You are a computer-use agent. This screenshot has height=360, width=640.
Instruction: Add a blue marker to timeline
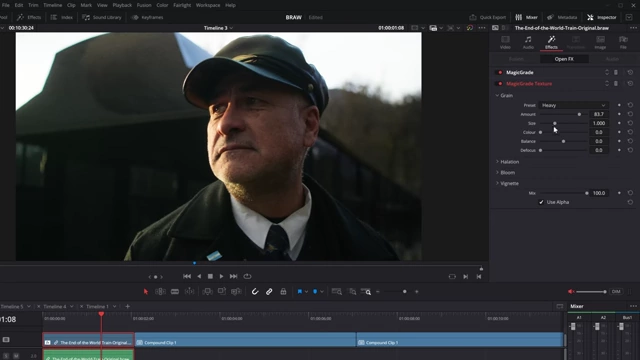315,292
